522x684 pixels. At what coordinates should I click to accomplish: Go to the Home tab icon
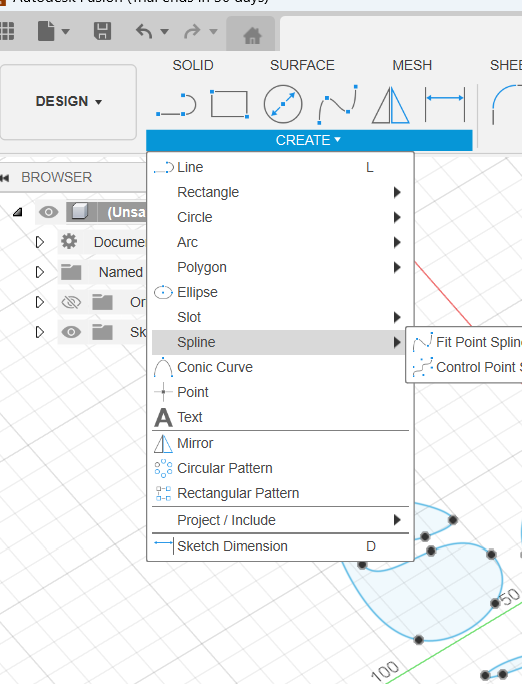[252, 35]
